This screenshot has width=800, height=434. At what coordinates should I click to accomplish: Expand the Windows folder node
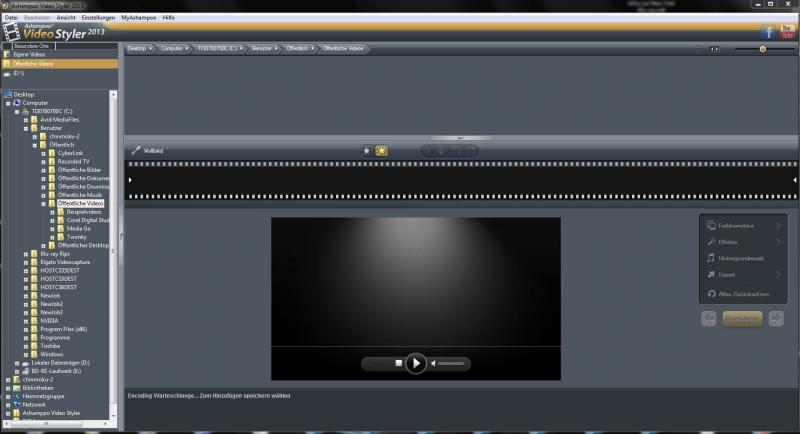(26, 354)
